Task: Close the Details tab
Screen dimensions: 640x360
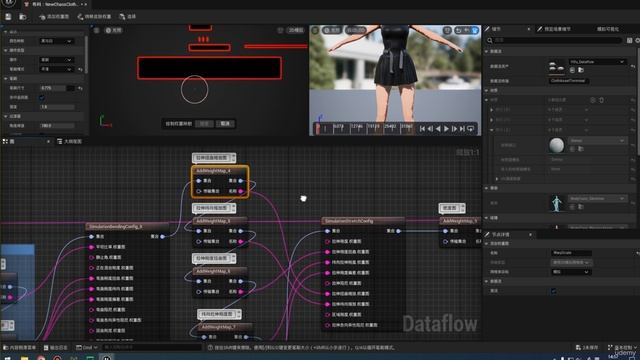Action: click(529, 29)
